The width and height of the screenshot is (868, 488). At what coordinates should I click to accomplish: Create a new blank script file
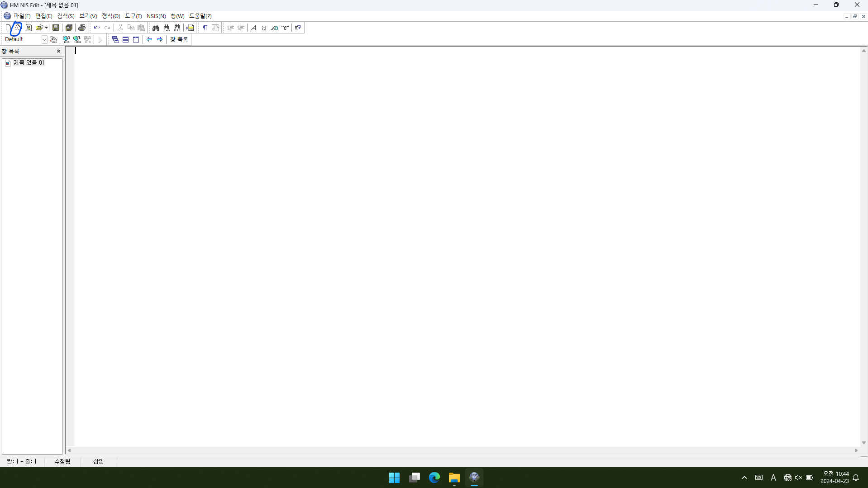[8, 28]
